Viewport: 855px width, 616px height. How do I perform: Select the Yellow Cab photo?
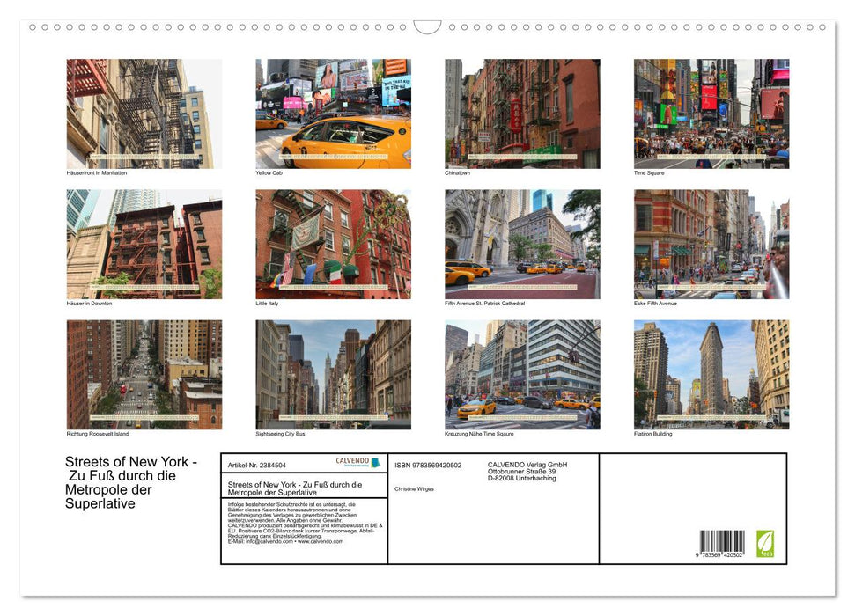333,114
